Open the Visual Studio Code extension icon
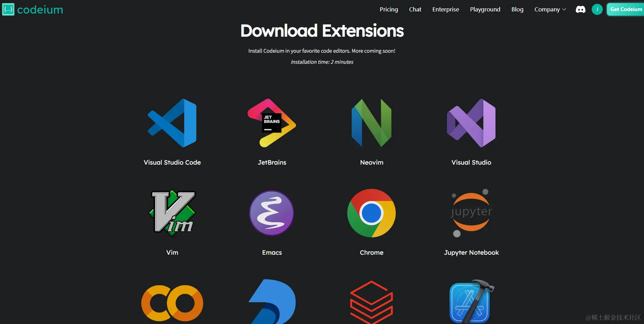Viewport: 644px width, 324px height. [x=172, y=123]
